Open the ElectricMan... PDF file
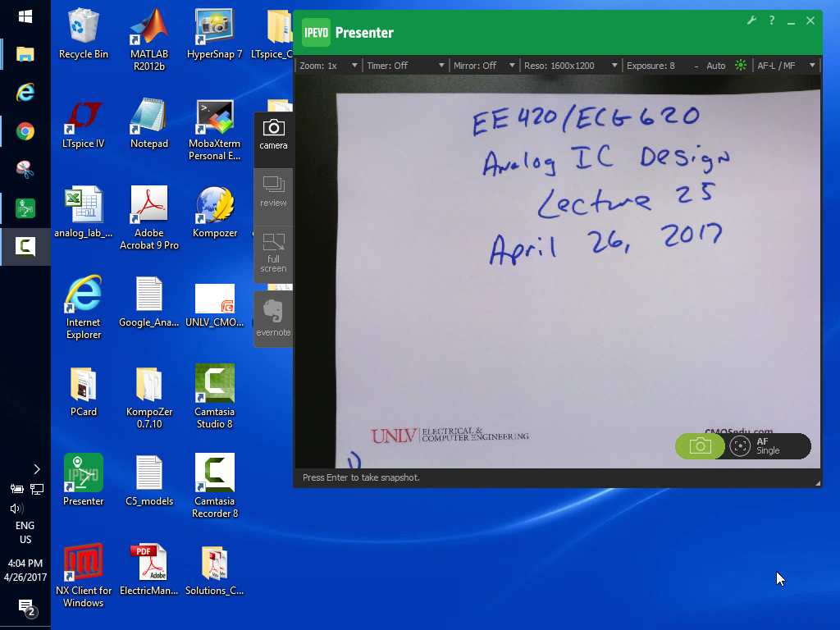Screen dimensions: 840x630 pos(149,570)
